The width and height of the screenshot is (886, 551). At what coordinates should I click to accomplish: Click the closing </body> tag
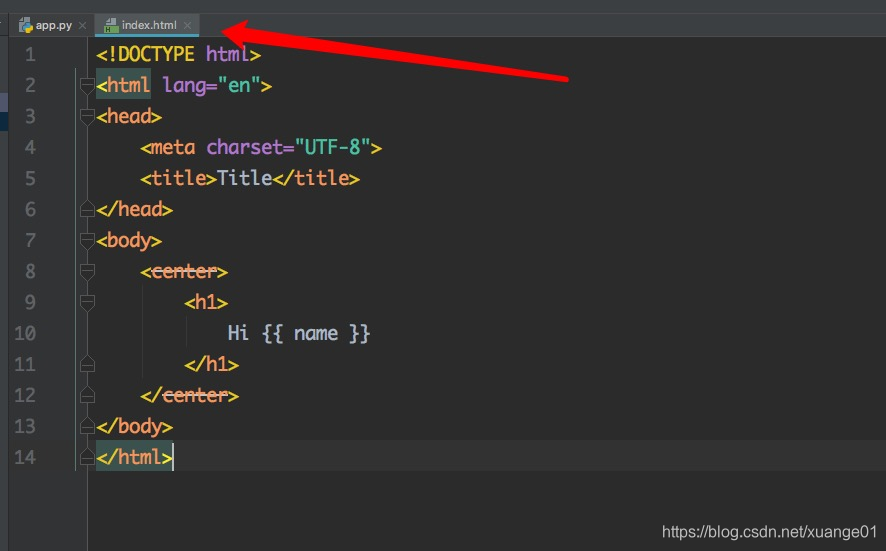pyautogui.click(x=134, y=427)
